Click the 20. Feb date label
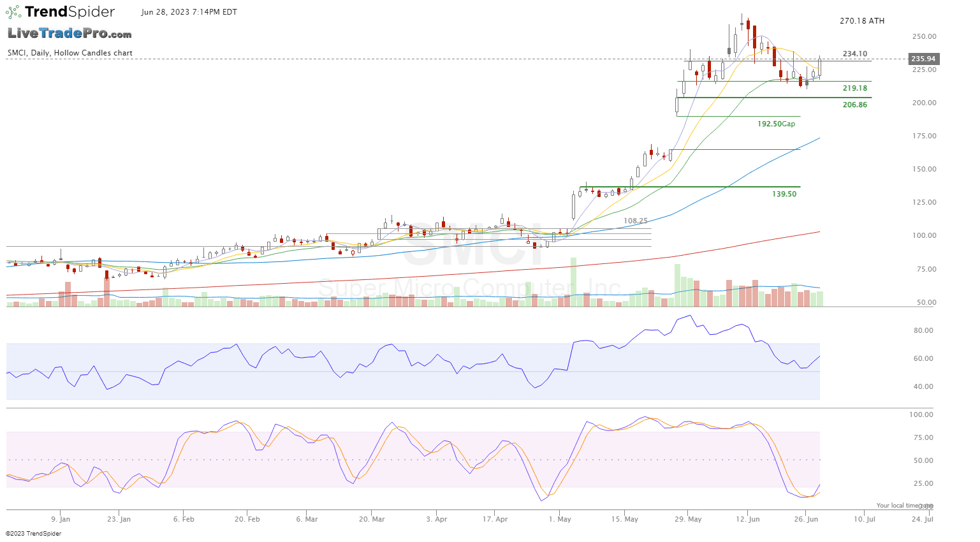 click(x=247, y=519)
